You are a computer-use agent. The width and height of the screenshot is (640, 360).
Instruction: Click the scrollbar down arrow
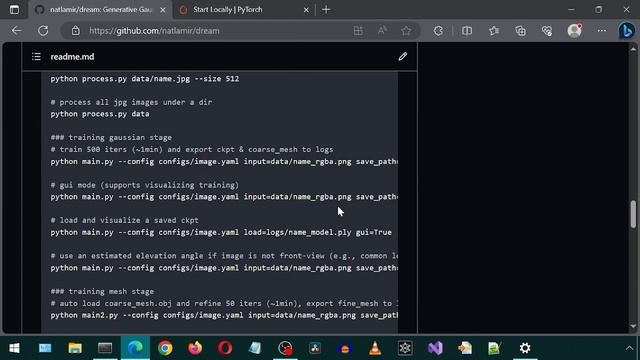coord(633,327)
